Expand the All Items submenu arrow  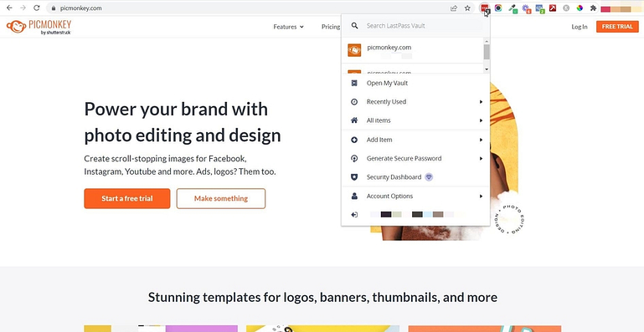click(481, 120)
